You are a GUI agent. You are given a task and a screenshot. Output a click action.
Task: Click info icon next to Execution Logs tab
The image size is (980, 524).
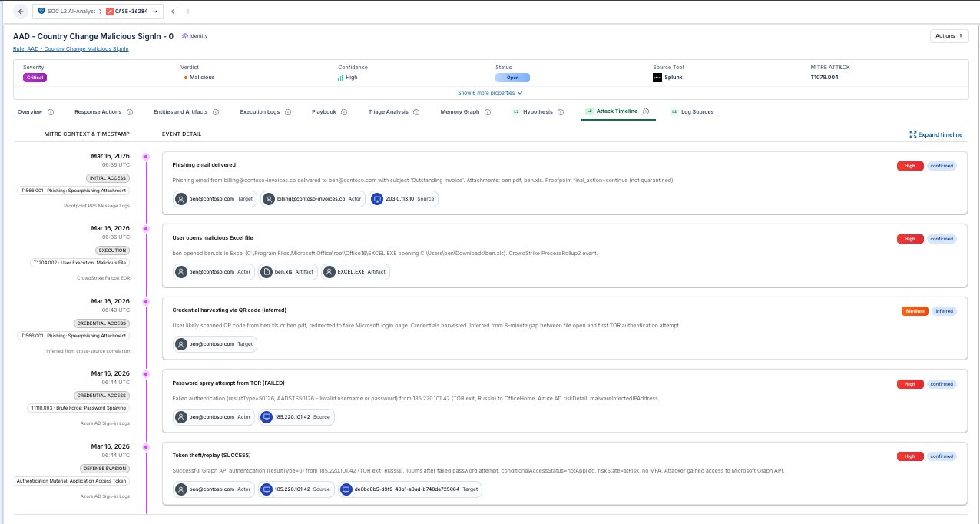pyautogui.click(x=288, y=112)
